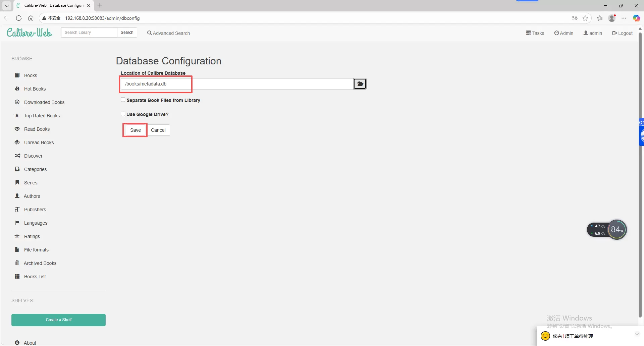Viewport: 644px width, 346px height.
Task: Click the Calibre database location field
Action: point(236,84)
